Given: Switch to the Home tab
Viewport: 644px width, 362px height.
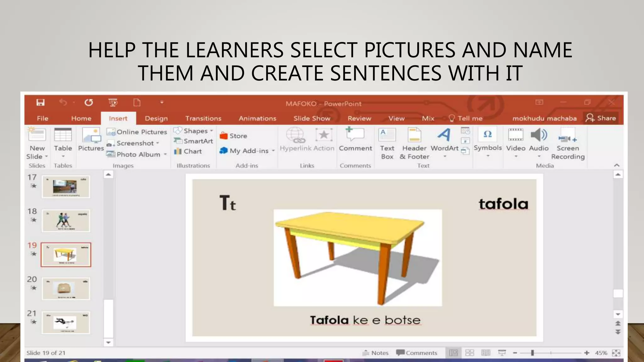Looking at the screenshot, I should pyautogui.click(x=81, y=118).
